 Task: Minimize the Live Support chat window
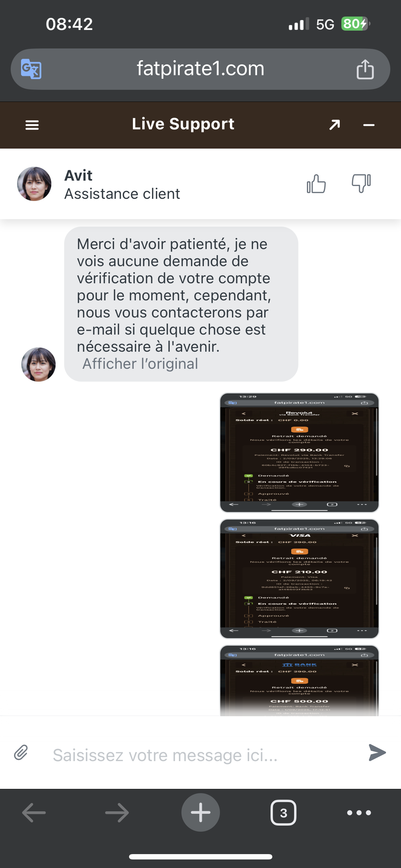[369, 125]
